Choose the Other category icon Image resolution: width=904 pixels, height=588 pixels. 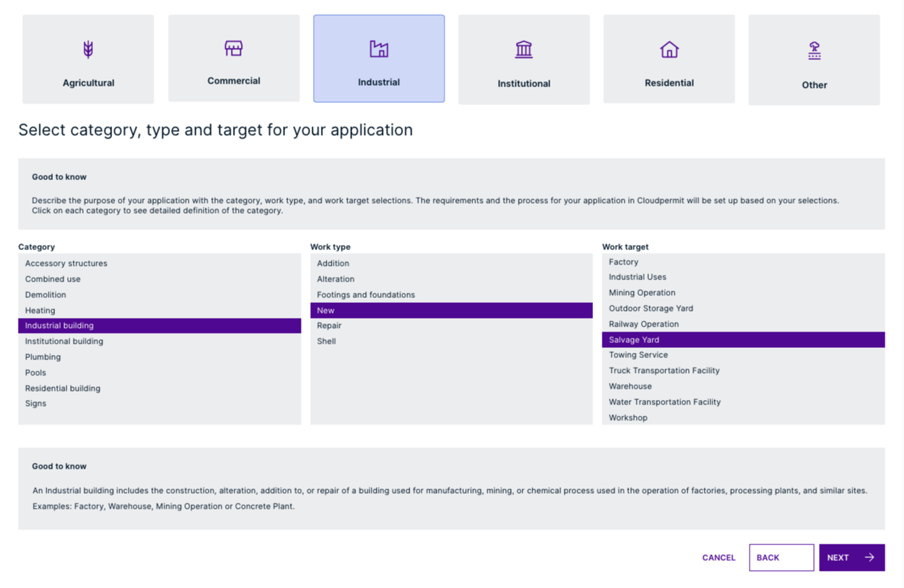point(814,49)
